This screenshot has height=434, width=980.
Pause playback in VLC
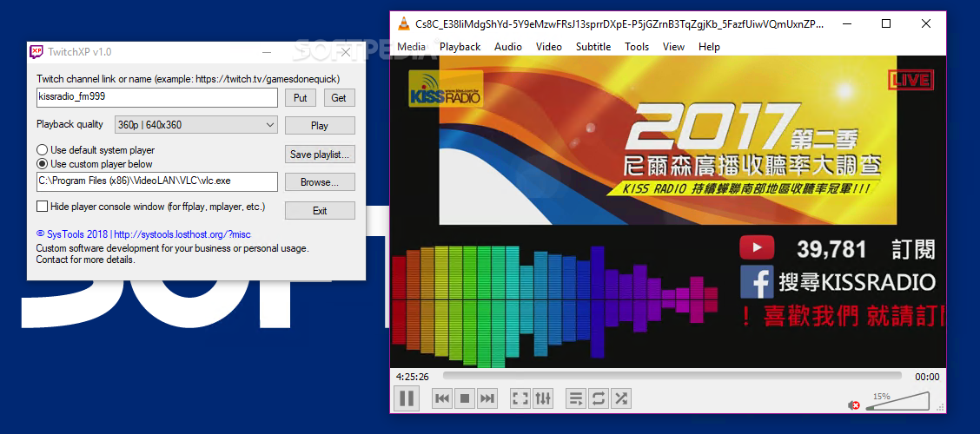tap(407, 398)
